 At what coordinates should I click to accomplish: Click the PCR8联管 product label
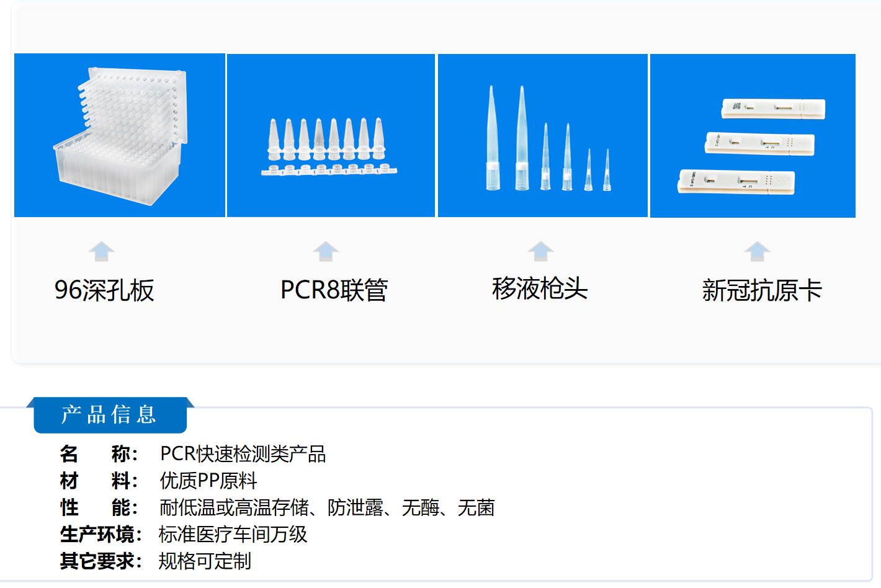tap(334, 290)
